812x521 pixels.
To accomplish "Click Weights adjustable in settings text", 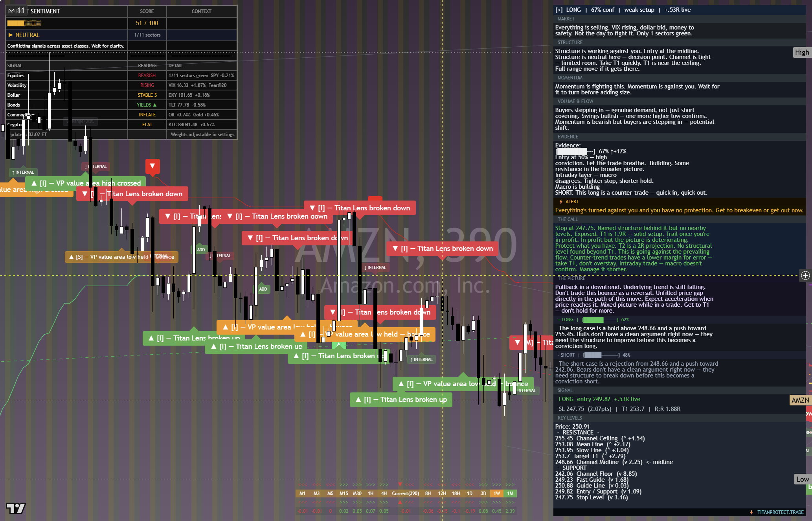I will click(x=202, y=134).
